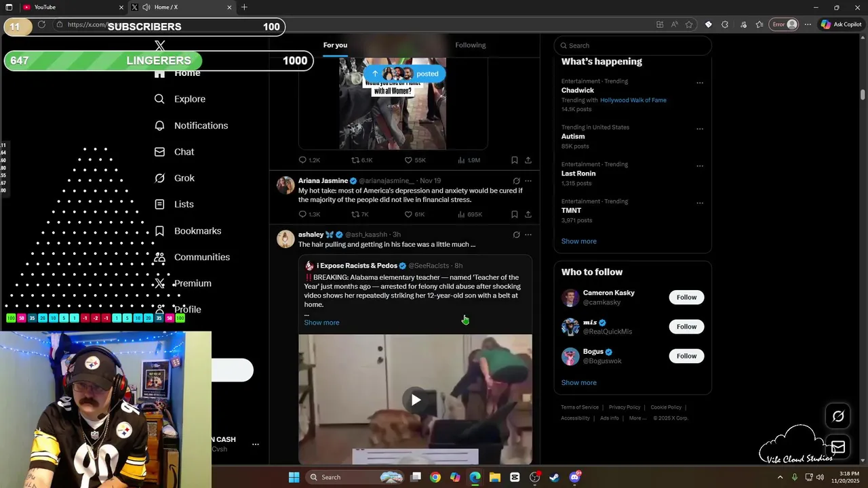Show more of the quoted post text
Viewport: 868px width, 488px height.
(321, 323)
